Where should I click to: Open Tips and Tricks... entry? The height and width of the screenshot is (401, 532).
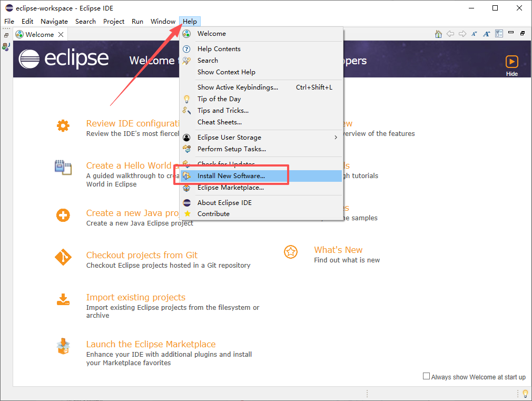[261, 110]
